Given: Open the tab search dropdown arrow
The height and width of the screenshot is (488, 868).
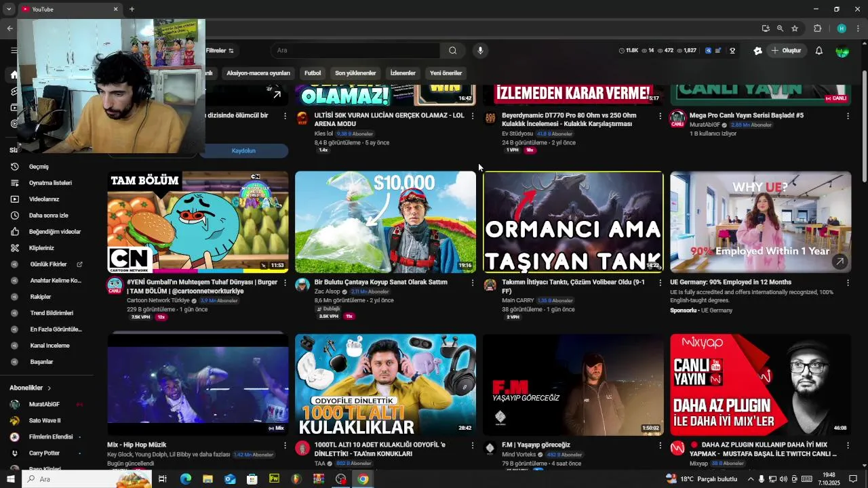Looking at the screenshot, I should pos(9,9).
